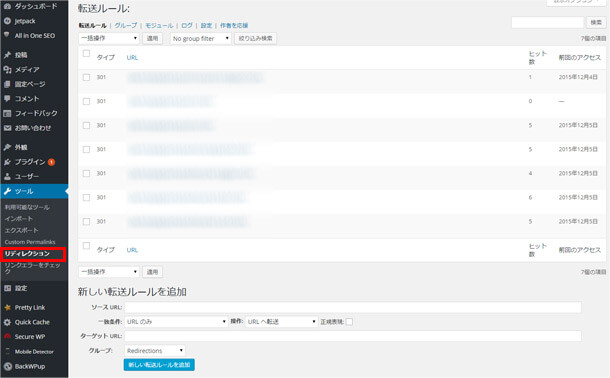610x378 pixels.
Task: Click the メディア media icon
Action: click(7, 69)
